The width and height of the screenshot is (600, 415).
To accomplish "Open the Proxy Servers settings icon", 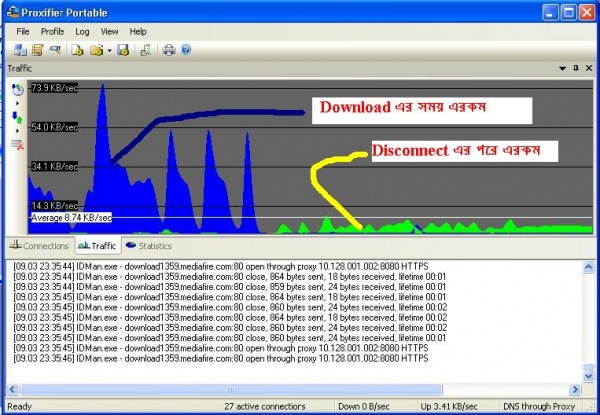I will 20,50.
